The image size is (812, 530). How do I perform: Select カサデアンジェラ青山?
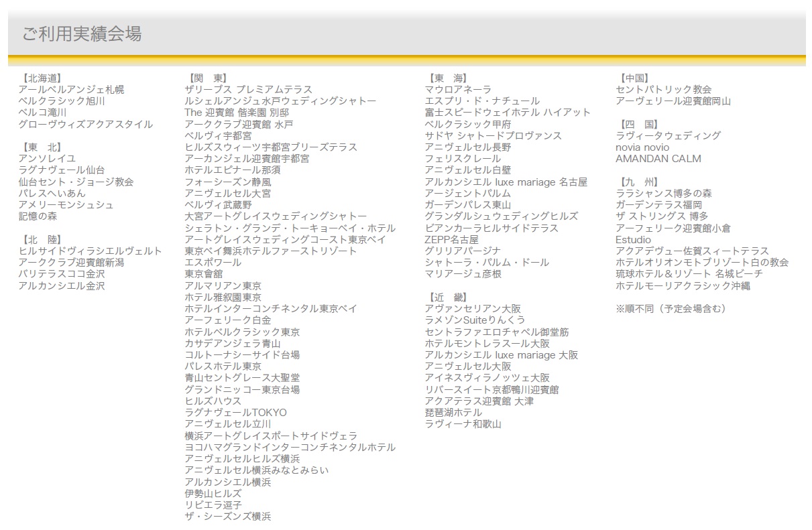pos(233,343)
